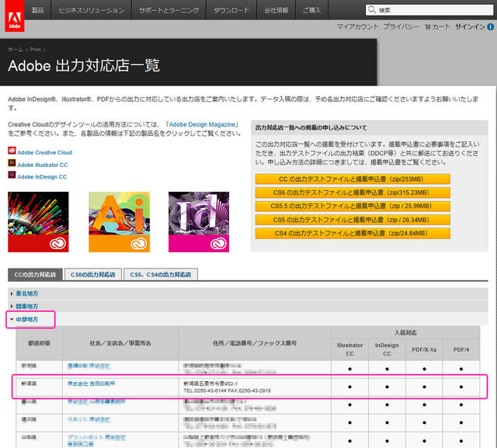Screen dimensions: 497x448
Task: Open the Adobe Illustrator CC link
Action: (x=43, y=165)
